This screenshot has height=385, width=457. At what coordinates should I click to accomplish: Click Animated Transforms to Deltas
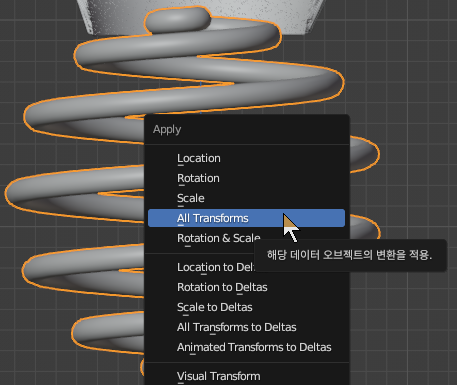(x=246, y=347)
